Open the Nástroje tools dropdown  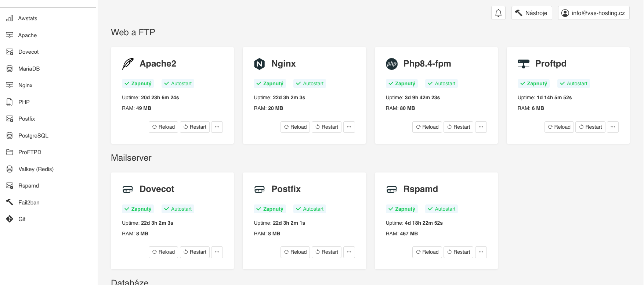point(531,13)
